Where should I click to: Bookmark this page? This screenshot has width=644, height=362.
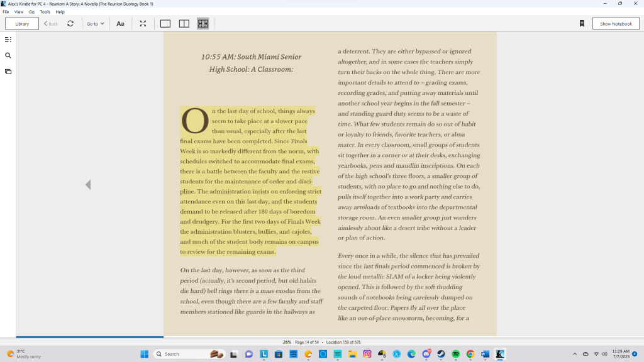582,24
